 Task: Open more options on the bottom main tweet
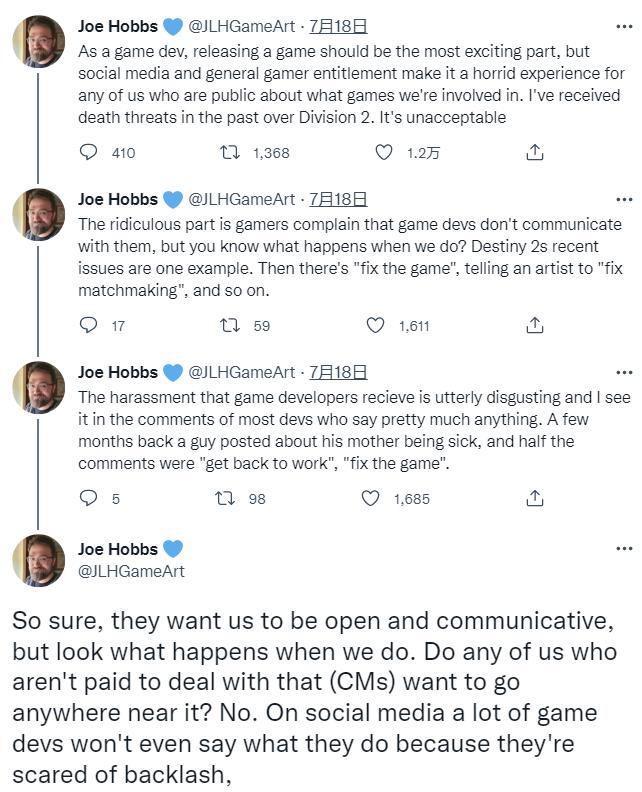tap(624, 548)
